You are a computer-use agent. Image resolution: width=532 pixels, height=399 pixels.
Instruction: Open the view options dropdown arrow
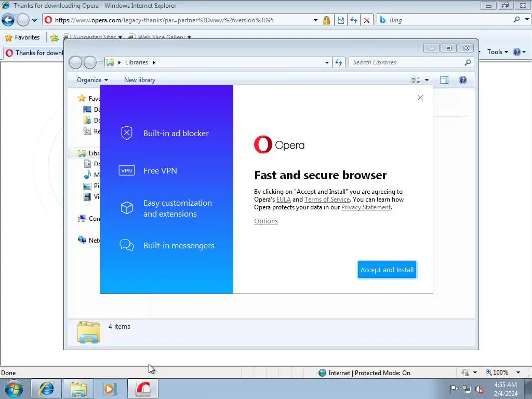(427, 80)
